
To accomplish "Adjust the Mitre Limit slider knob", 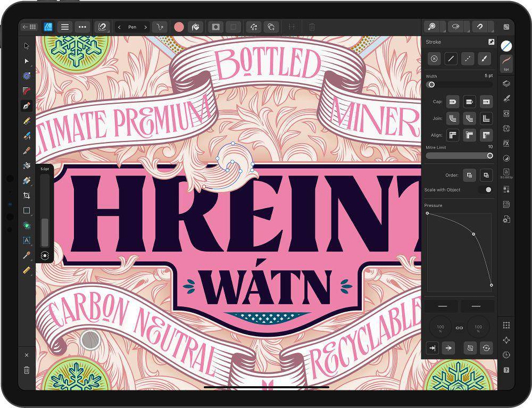I will coord(490,156).
